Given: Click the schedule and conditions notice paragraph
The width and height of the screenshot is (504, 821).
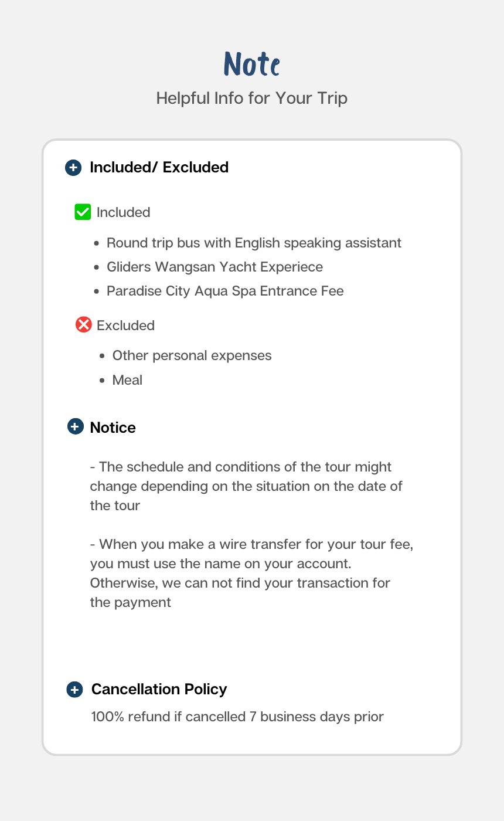Looking at the screenshot, I should pos(246,486).
